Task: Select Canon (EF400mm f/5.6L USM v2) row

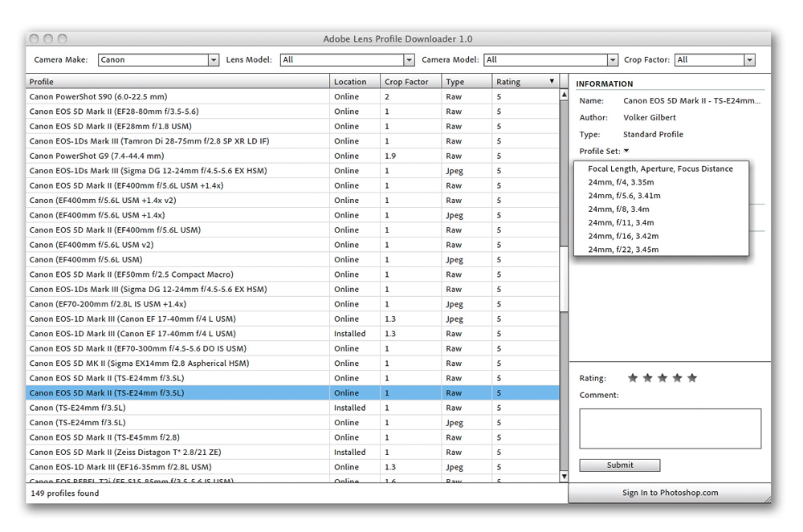Action: (x=292, y=245)
